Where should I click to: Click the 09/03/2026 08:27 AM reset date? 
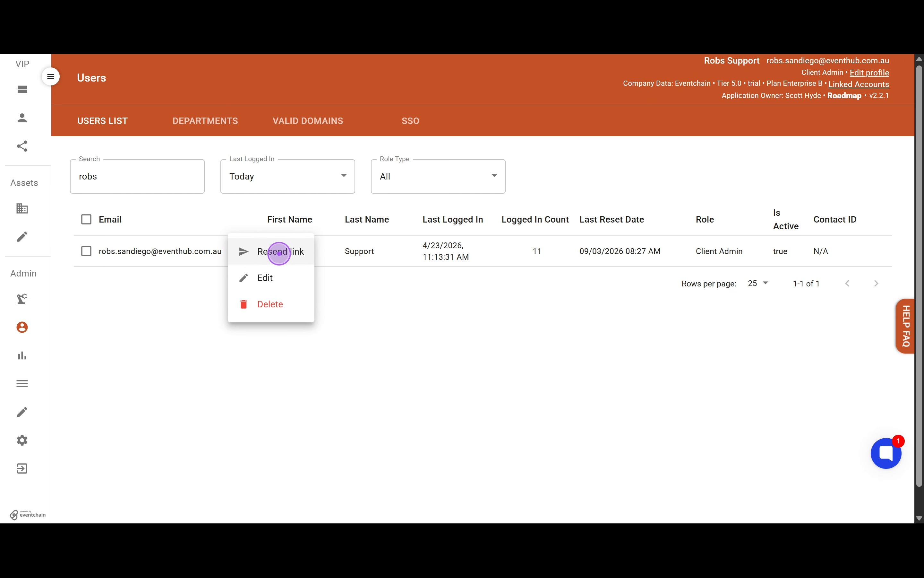(620, 251)
